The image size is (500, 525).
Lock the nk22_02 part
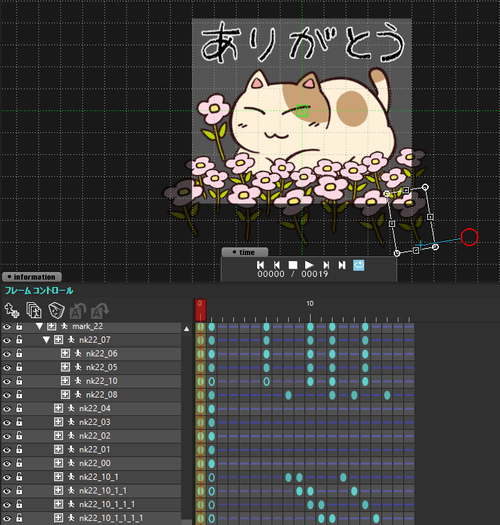(19, 436)
